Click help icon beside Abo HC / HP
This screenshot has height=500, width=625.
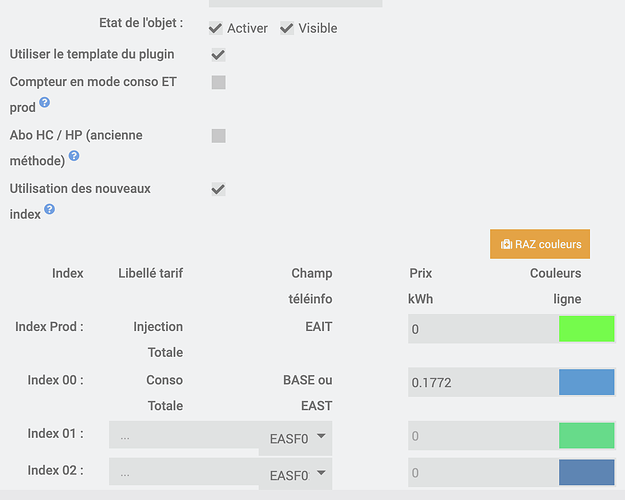pyautogui.click(x=74, y=157)
